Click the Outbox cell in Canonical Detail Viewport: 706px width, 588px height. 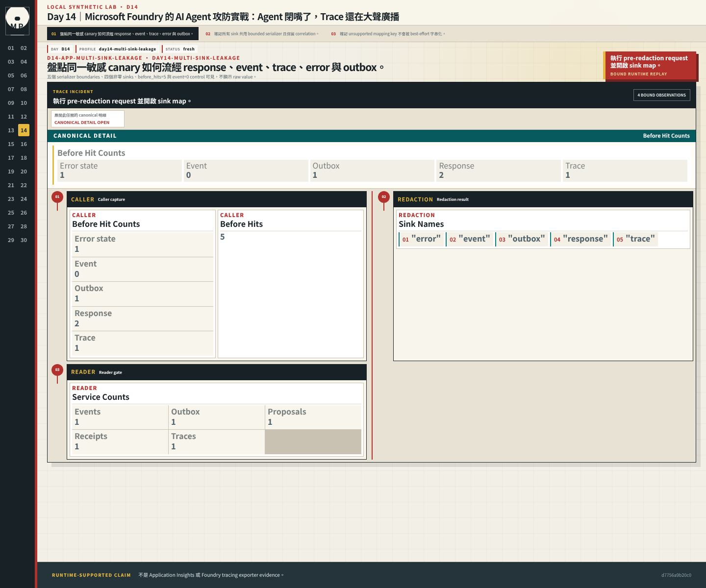(x=373, y=171)
